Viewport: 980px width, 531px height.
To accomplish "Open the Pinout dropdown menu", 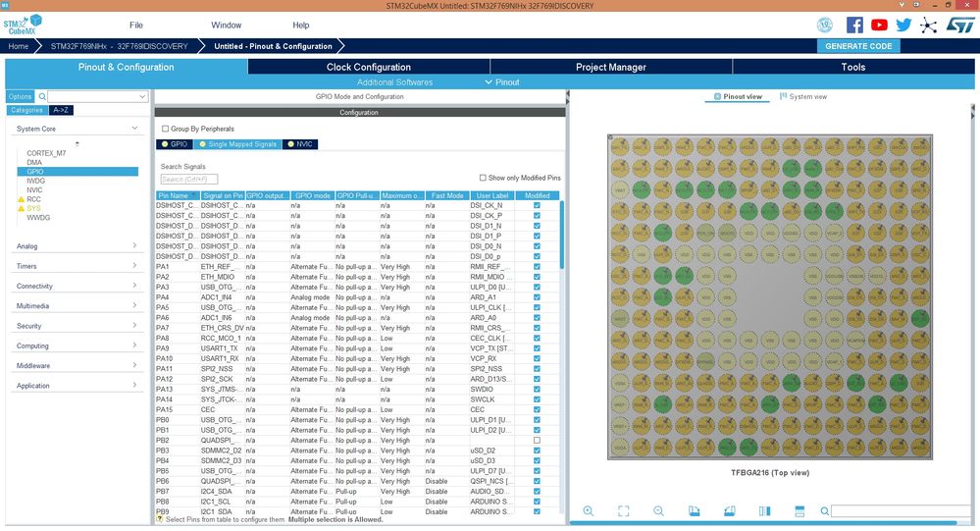I will 502,81.
